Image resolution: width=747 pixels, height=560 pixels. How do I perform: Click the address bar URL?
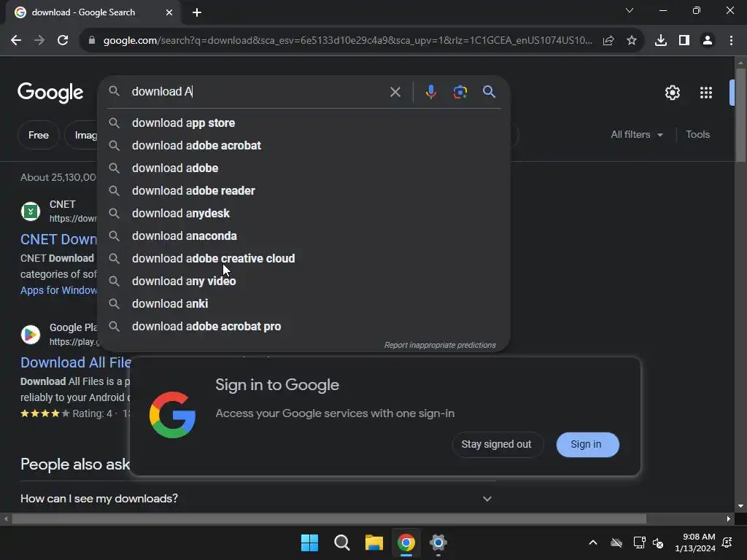348,41
